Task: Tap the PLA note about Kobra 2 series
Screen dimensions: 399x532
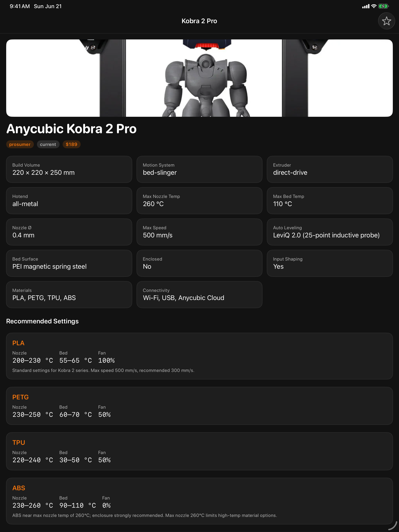Action: (103, 370)
